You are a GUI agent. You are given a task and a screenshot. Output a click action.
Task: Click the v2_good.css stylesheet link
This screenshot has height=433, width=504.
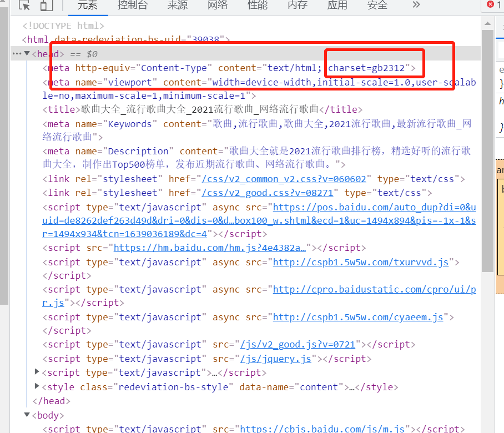tap(268, 193)
